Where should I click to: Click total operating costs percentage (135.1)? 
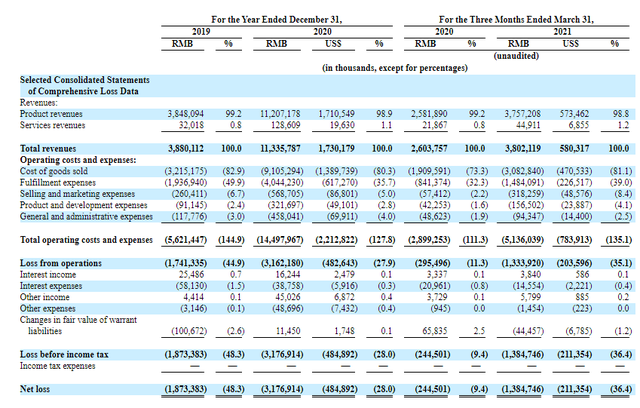point(619,240)
